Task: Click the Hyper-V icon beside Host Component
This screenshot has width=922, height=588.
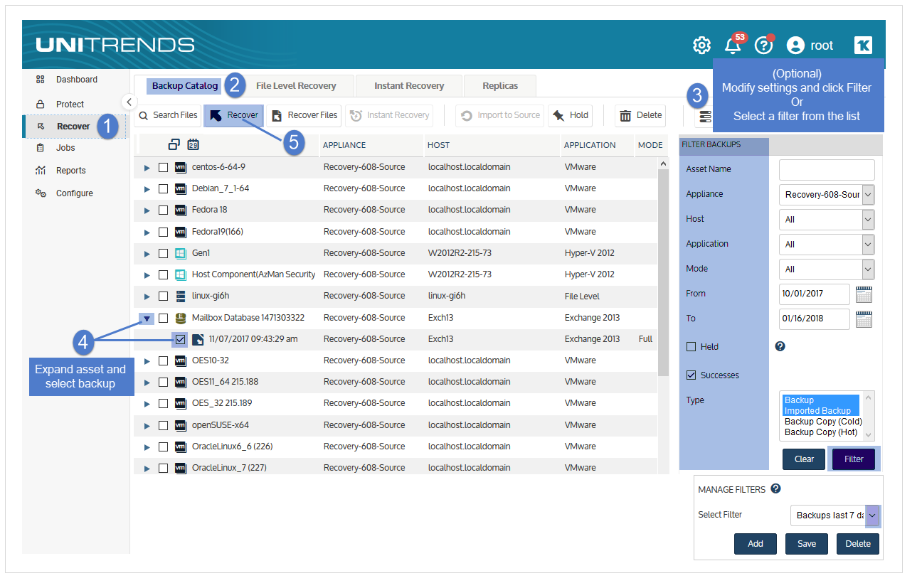Action: [x=180, y=274]
